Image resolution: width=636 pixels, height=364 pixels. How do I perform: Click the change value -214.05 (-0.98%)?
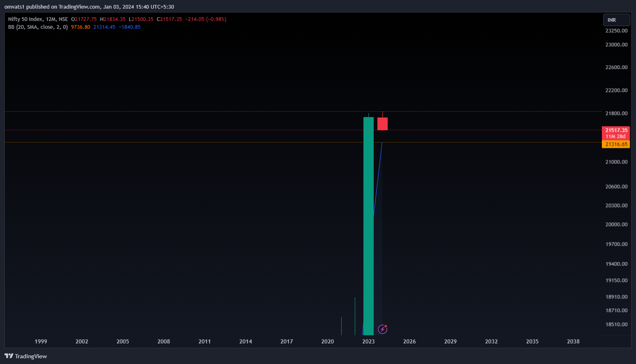206,19
